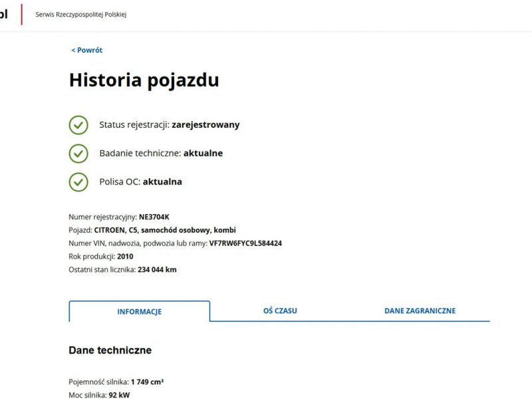
Task: Click the Polisa OC checkmark icon
Action: (x=78, y=182)
